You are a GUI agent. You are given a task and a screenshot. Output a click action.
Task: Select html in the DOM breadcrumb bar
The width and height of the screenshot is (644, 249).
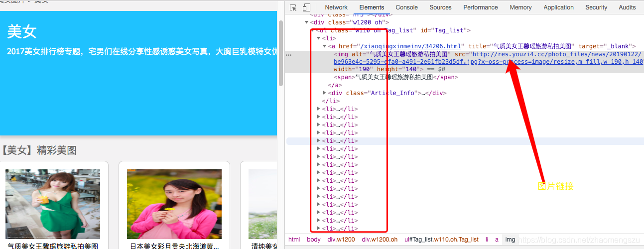pyautogui.click(x=294, y=240)
